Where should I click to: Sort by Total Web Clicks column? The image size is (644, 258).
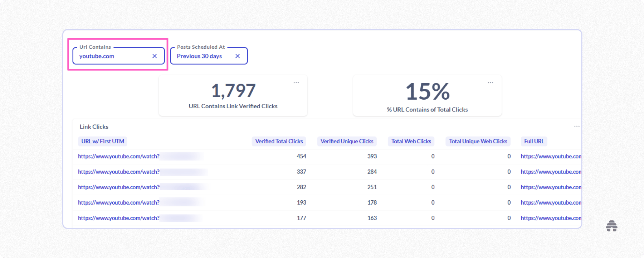pos(411,141)
